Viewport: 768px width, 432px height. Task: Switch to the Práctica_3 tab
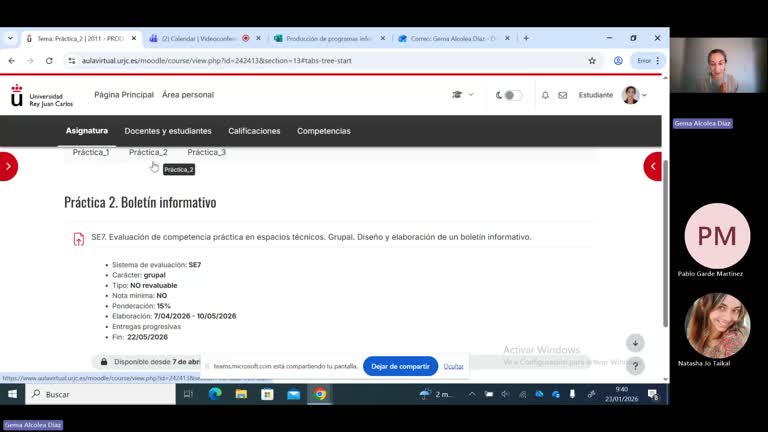click(206, 152)
